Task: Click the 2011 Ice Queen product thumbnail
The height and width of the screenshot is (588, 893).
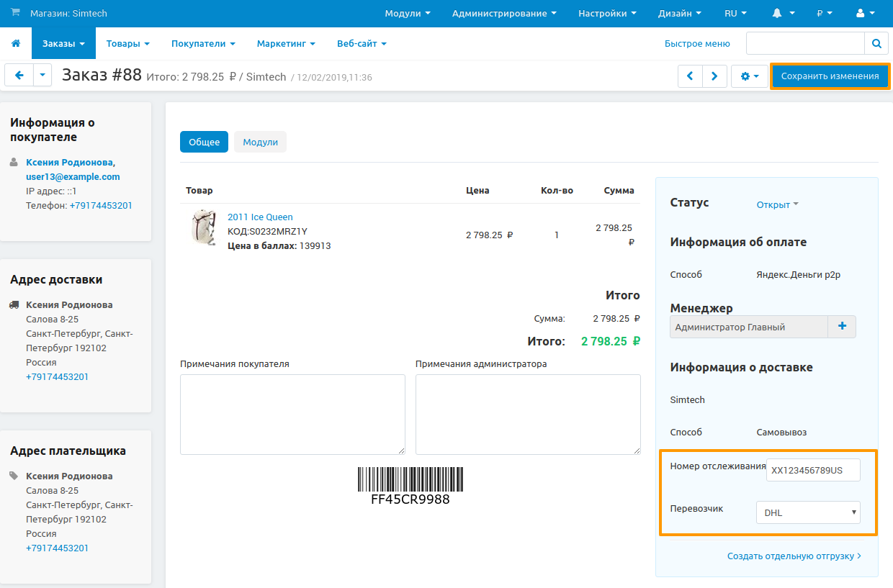Action: (204, 227)
